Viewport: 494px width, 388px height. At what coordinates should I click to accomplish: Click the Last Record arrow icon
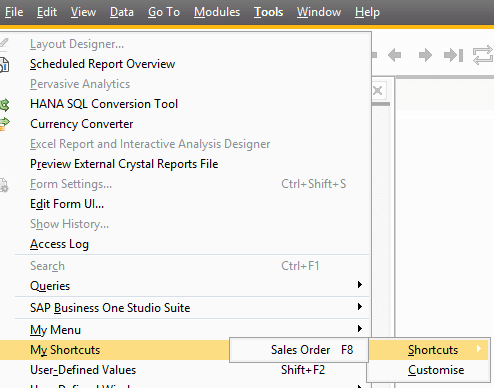pos(453,55)
